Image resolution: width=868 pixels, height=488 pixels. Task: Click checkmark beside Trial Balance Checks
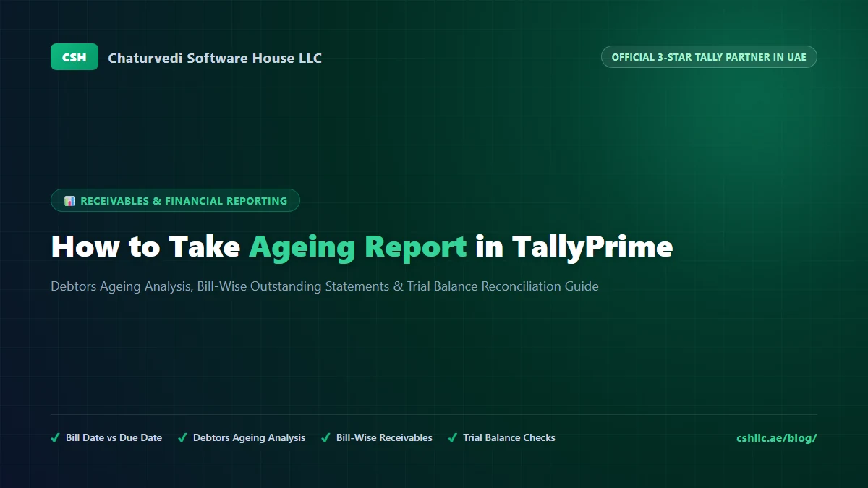[x=453, y=437]
